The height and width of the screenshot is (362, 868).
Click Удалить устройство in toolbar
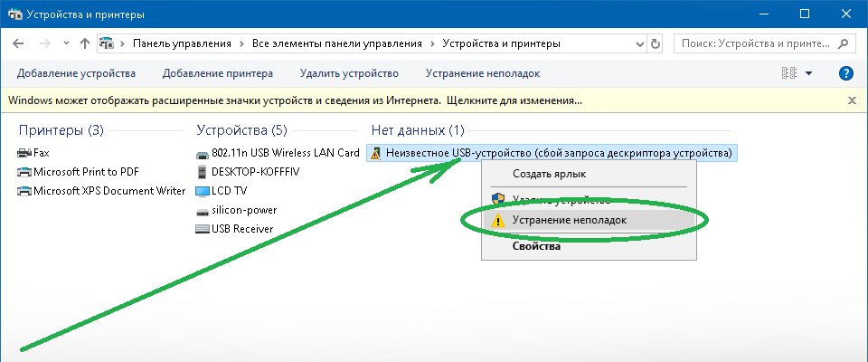tap(349, 73)
